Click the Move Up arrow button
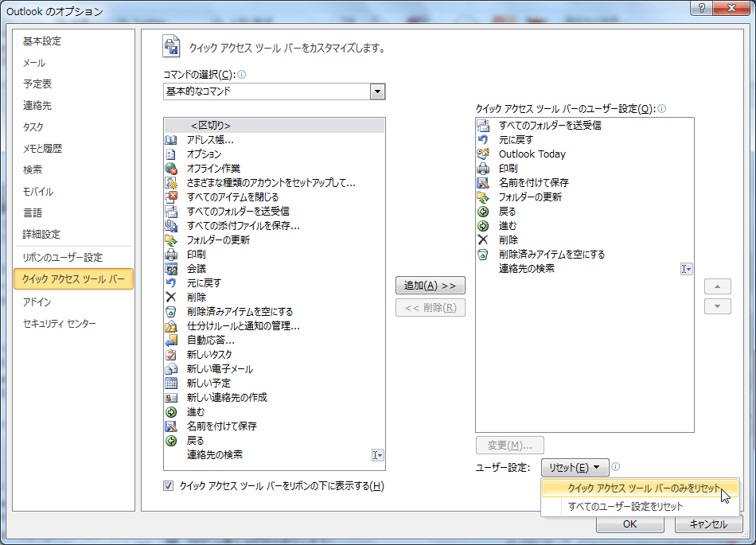The height and width of the screenshot is (545, 756). click(x=718, y=286)
